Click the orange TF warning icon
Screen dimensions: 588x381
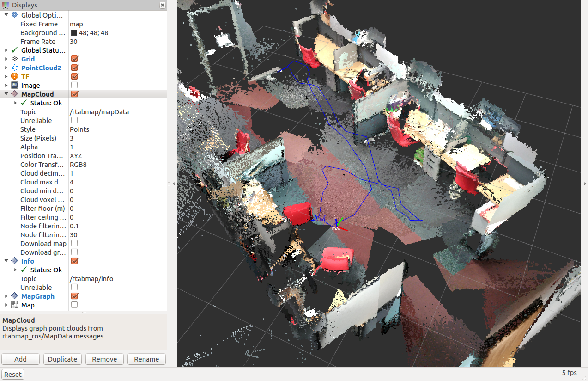(x=14, y=77)
